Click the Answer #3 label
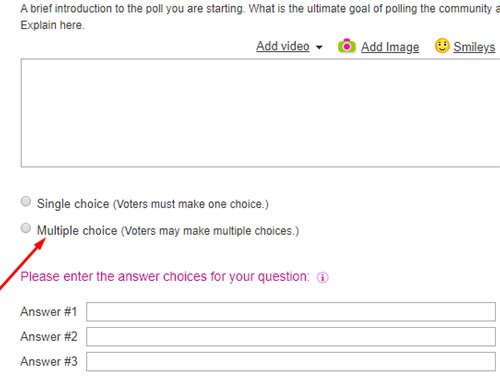The image size is (500, 380). coord(49,361)
